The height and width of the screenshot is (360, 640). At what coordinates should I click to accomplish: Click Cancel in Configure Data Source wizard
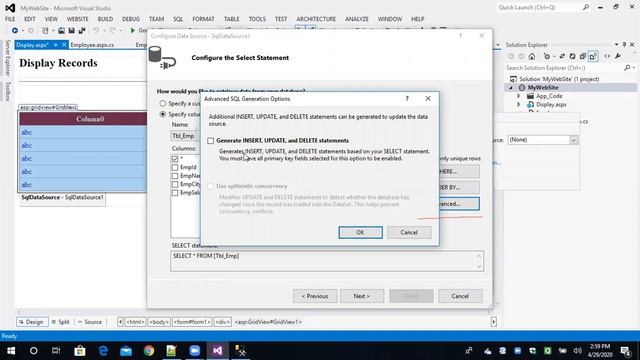460,296
